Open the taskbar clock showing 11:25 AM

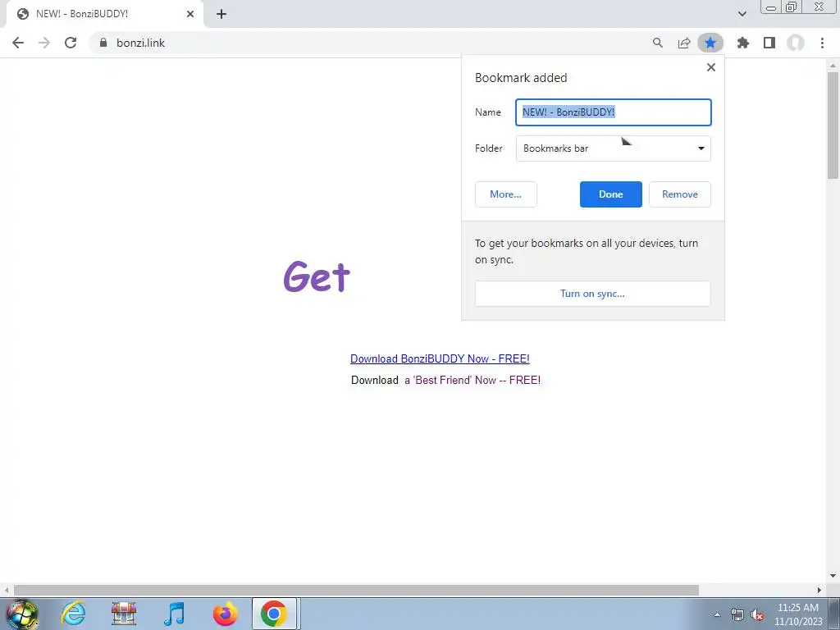coord(798,614)
